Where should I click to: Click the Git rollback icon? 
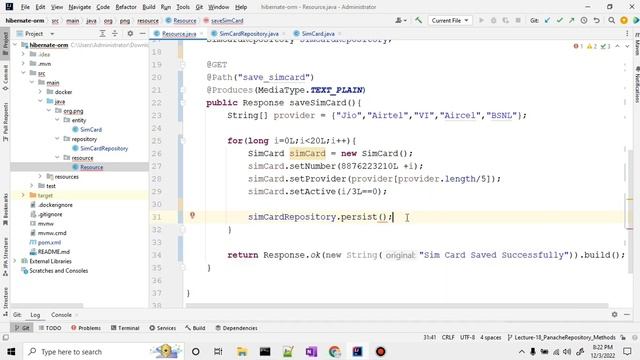point(596,20)
